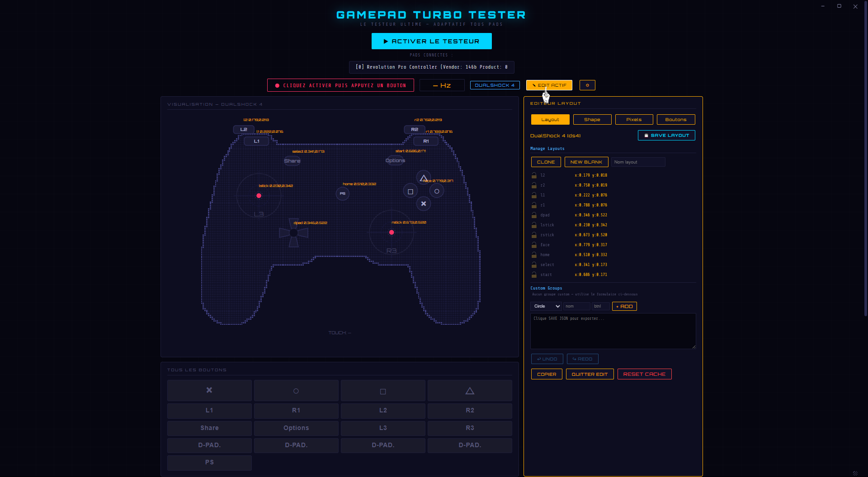
Task: Toggle the lock icon for face row
Action: 534,245
